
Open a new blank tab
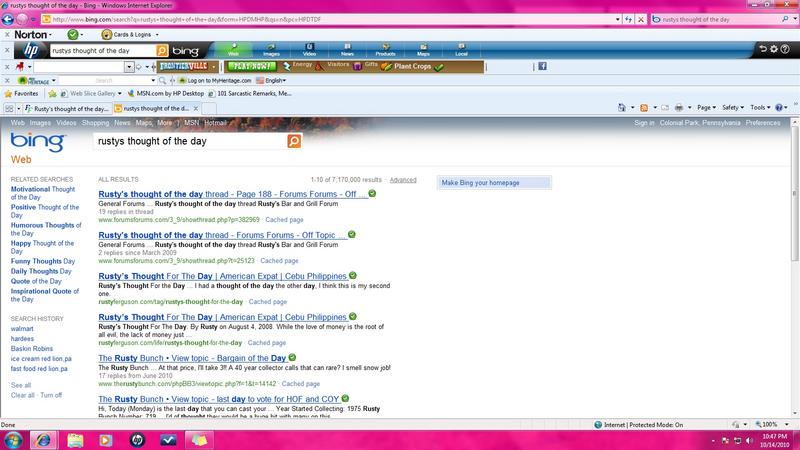209,109
